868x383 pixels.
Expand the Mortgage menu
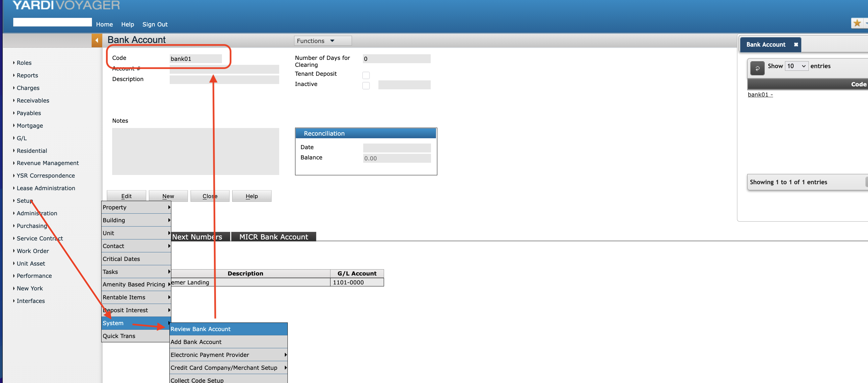(30, 126)
